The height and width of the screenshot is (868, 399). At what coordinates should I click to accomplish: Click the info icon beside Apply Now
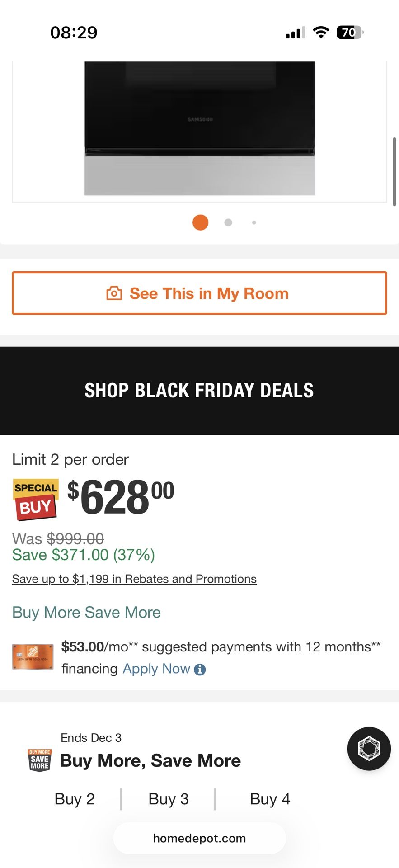[200, 670]
